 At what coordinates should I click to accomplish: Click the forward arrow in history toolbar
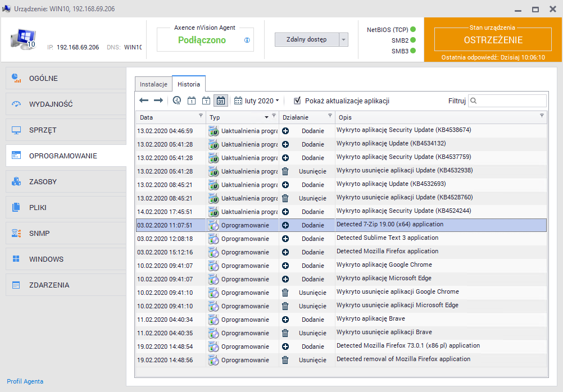pyautogui.click(x=158, y=101)
